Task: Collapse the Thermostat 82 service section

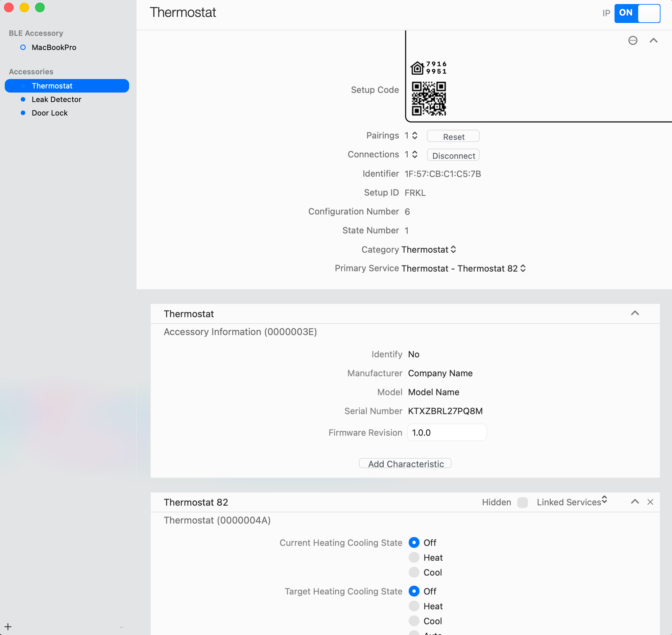Action: (x=635, y=502)
